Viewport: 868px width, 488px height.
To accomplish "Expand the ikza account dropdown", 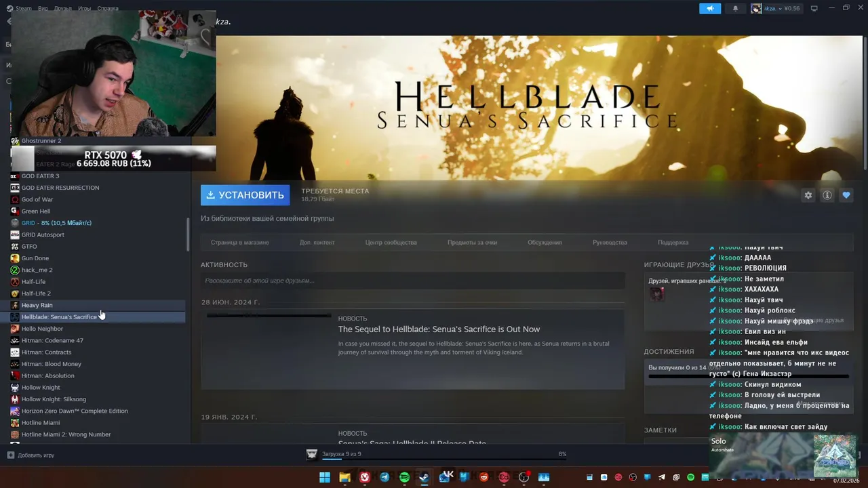I will coord(776,9).
